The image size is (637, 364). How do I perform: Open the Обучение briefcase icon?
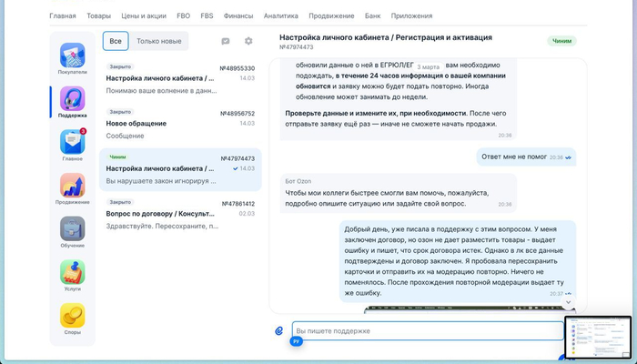pos(73,229)
